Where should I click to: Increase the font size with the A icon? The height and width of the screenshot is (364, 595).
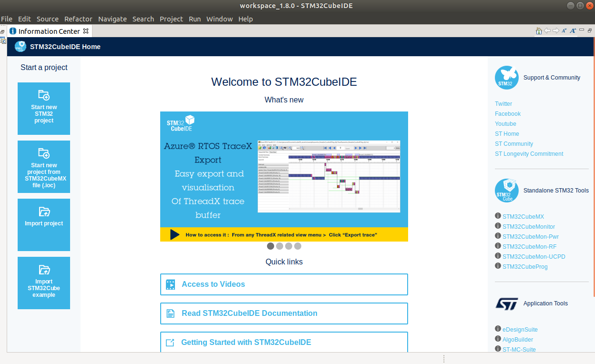pyautogui.click(x=572, y=30)
